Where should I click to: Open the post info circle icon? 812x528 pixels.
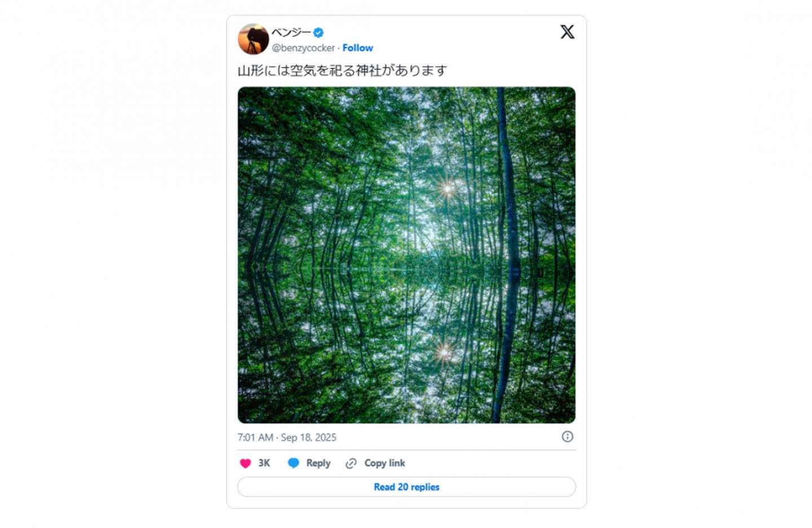point(567,437)
